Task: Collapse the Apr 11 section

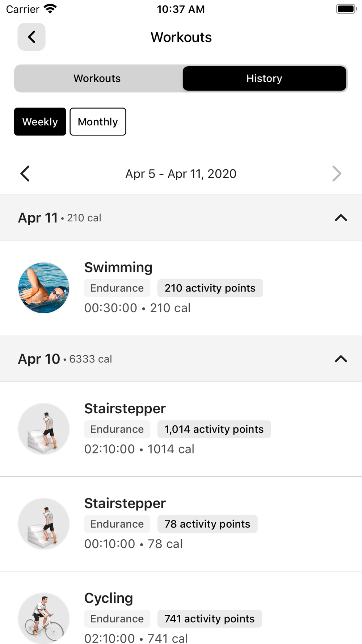Action: pyautogui.click(x=341, y=218)
